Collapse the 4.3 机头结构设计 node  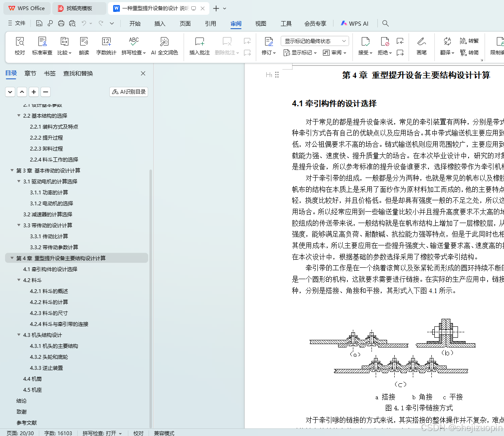19,335
